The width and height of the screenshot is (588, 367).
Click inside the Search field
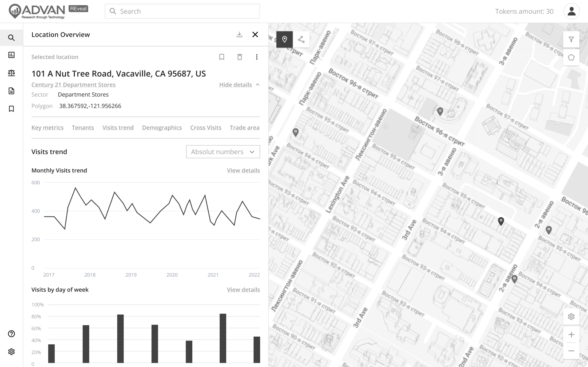pyautogui.click(x=182, y=11)
